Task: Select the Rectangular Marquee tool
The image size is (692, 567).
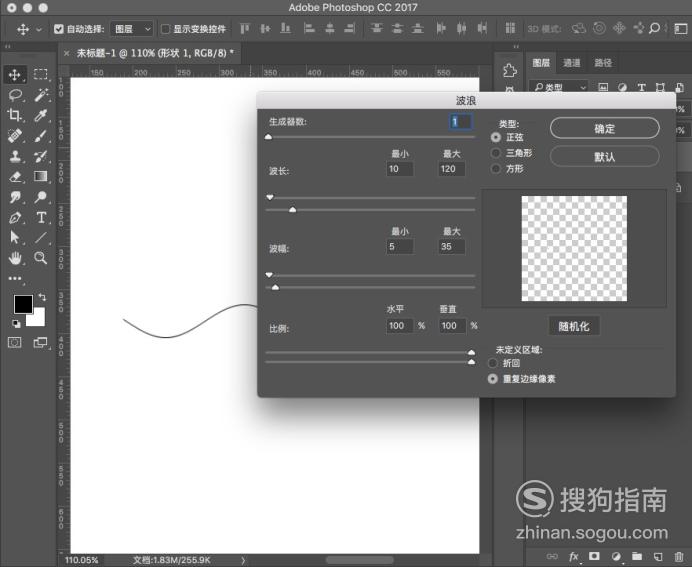Action: [41, 74]
